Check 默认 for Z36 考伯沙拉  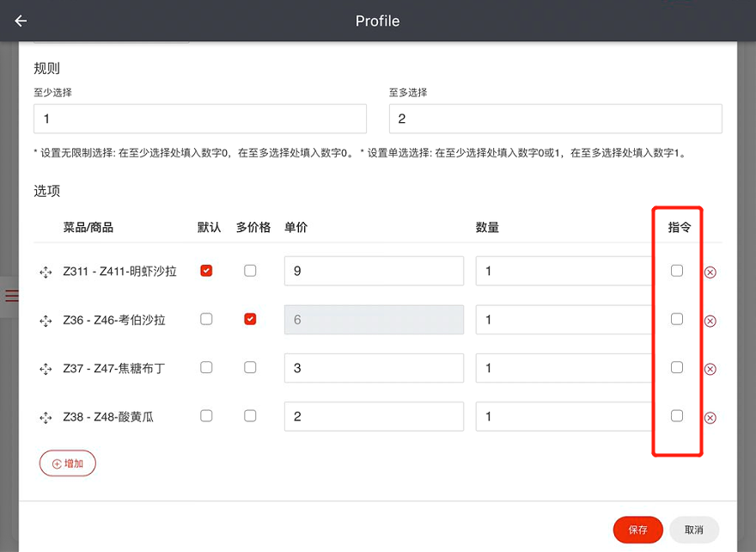206,319
